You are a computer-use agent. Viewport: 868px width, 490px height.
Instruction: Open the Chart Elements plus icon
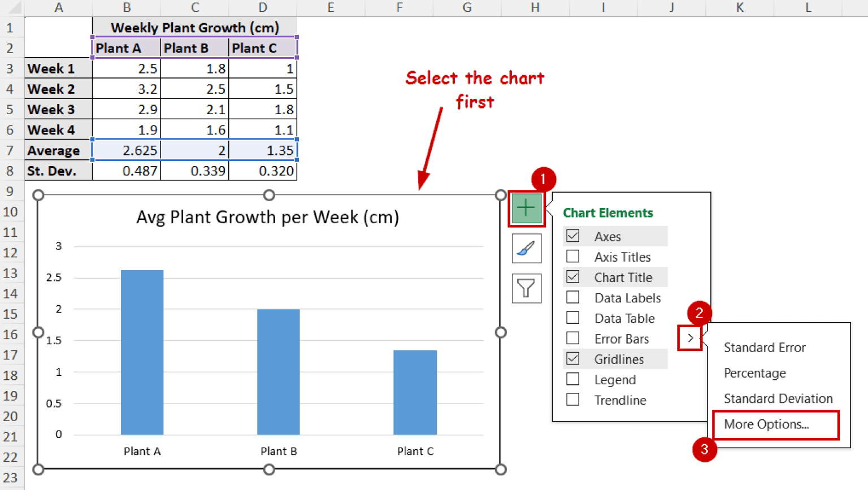(526, 207)
